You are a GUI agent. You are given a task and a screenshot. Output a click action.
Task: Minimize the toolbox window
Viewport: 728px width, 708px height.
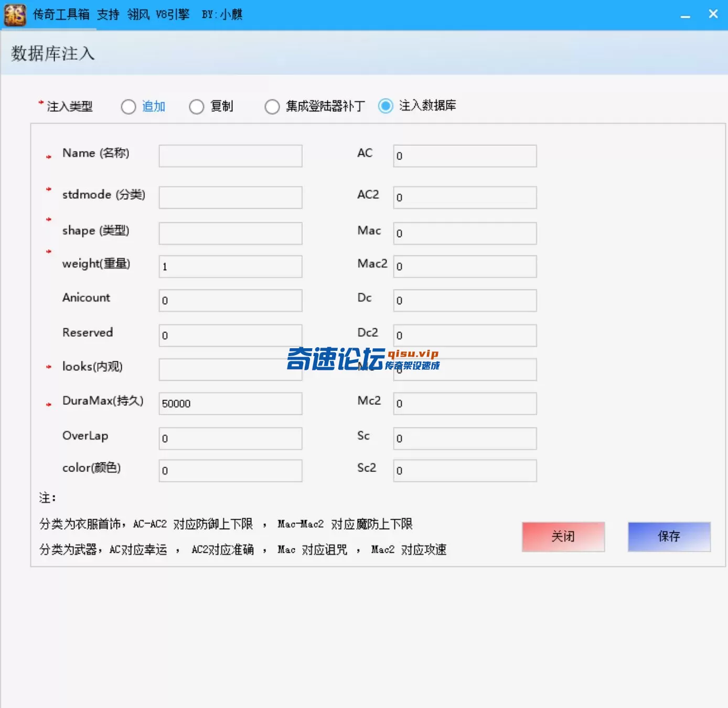coord(685,16)
